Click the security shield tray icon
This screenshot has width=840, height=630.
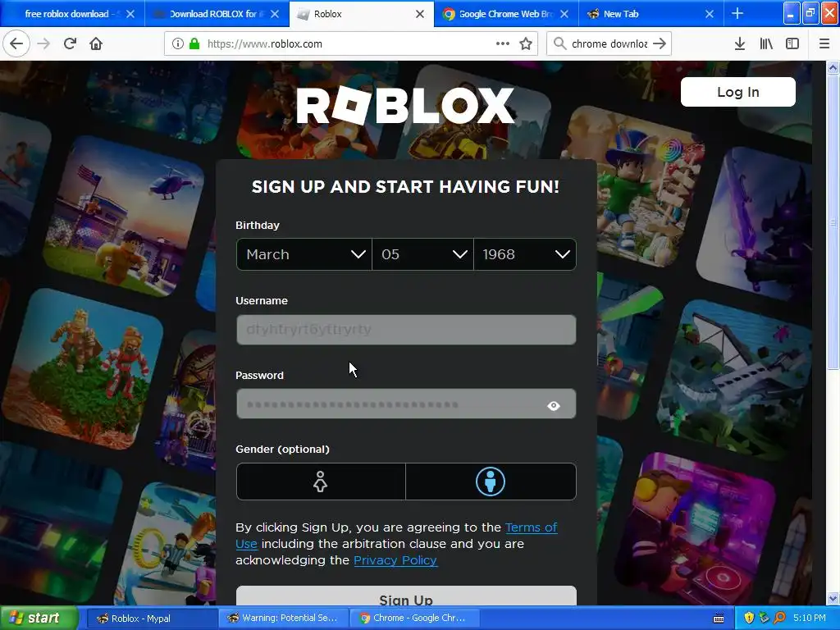(749, 618)
